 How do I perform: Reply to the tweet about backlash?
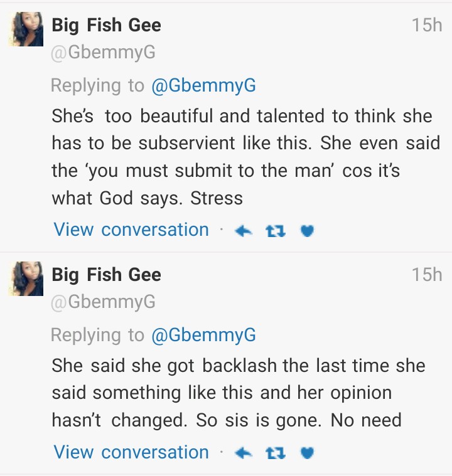point(243,453)
